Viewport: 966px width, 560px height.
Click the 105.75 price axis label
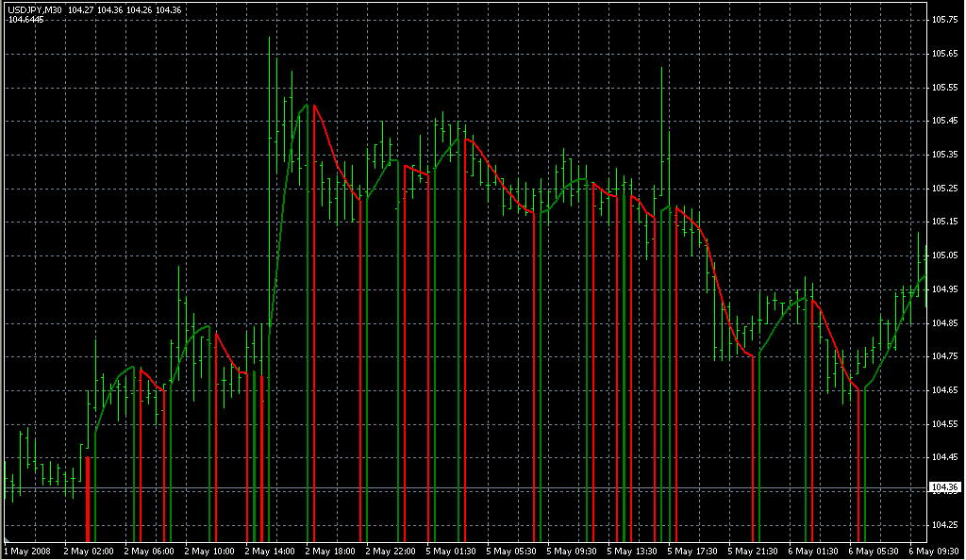pos(943,20)
